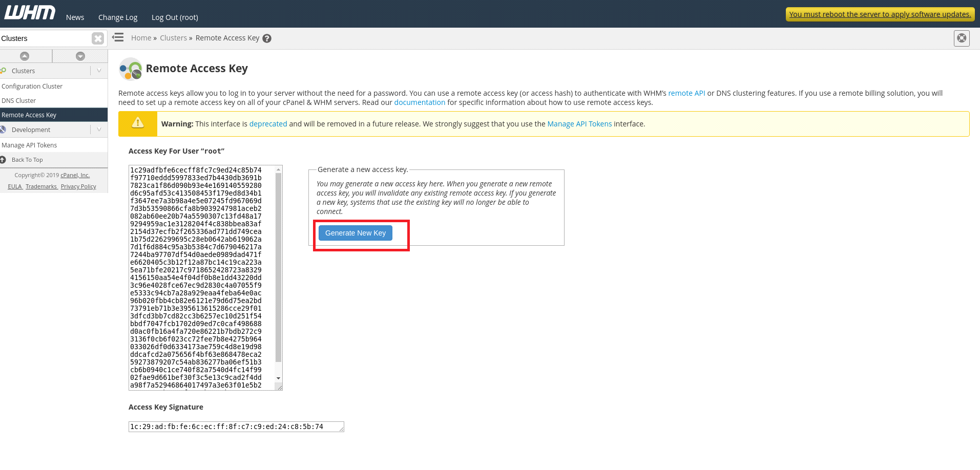This screenshot has width=980, height=470.
Task: Open the Change Log menu item
Action: [x=118, y=17]
